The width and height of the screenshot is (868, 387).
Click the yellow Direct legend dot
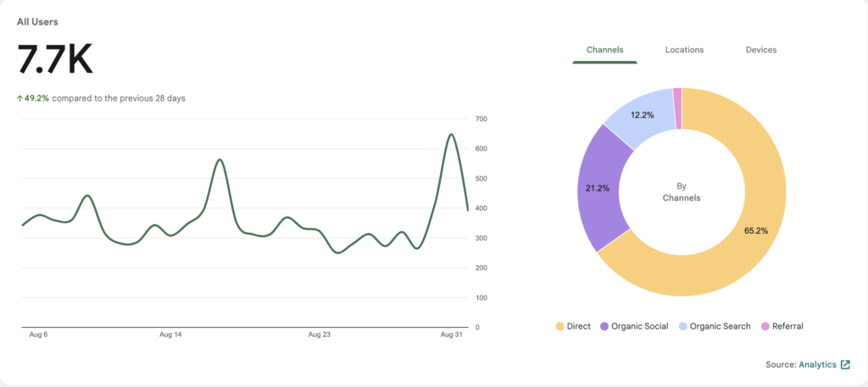pos(559,326)
